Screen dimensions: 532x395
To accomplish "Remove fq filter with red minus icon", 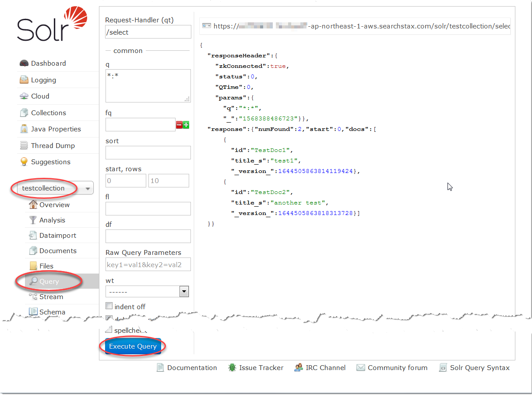I will 179,125.
